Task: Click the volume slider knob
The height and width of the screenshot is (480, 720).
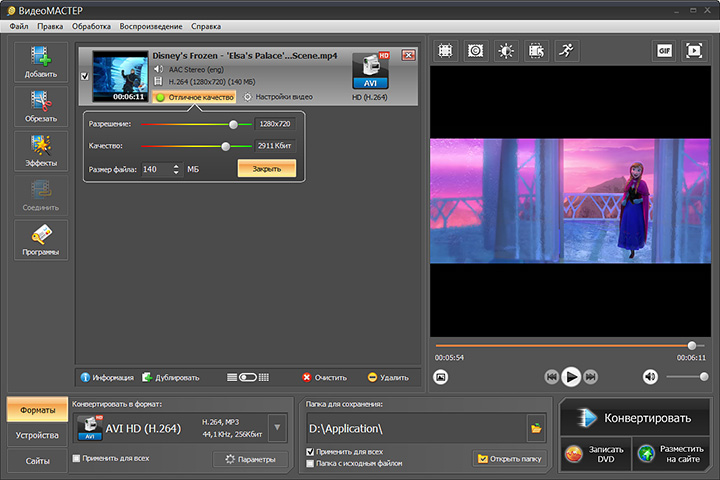Action: pyautogui.click(x=703, y=377)
